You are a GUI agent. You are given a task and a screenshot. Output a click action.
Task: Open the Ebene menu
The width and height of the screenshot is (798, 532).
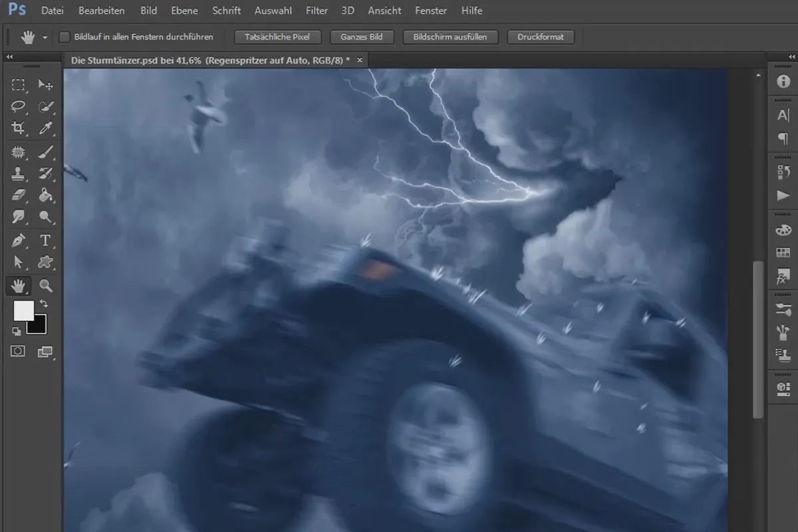pos(184,11)
